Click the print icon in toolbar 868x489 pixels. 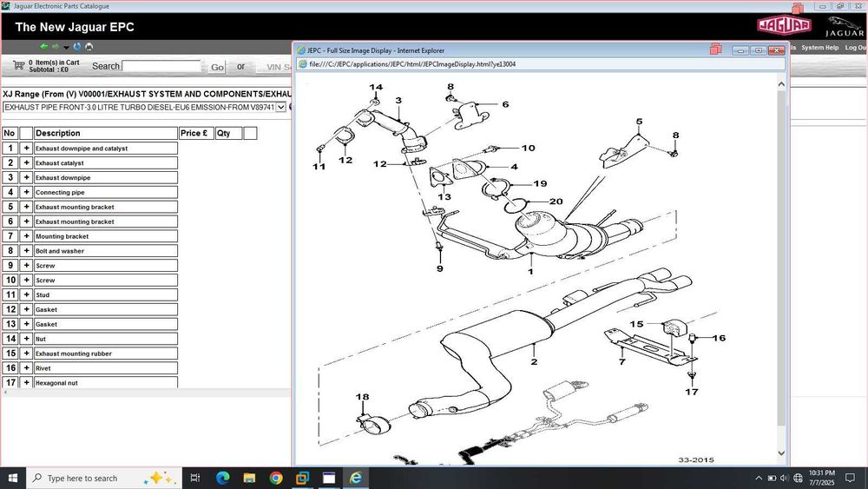89,47
